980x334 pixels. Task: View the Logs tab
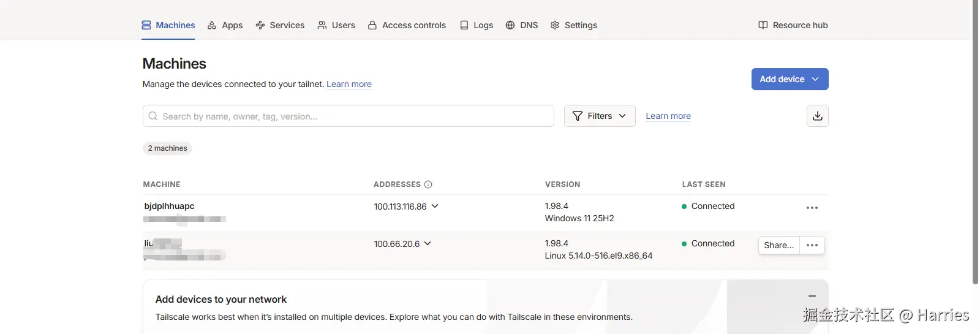[x=477, y=25]
